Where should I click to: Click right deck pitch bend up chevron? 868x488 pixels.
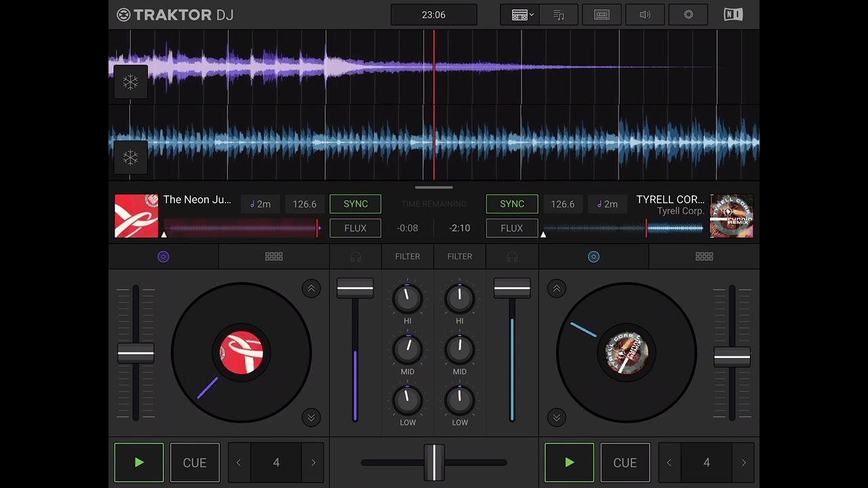tap(557, 289)
